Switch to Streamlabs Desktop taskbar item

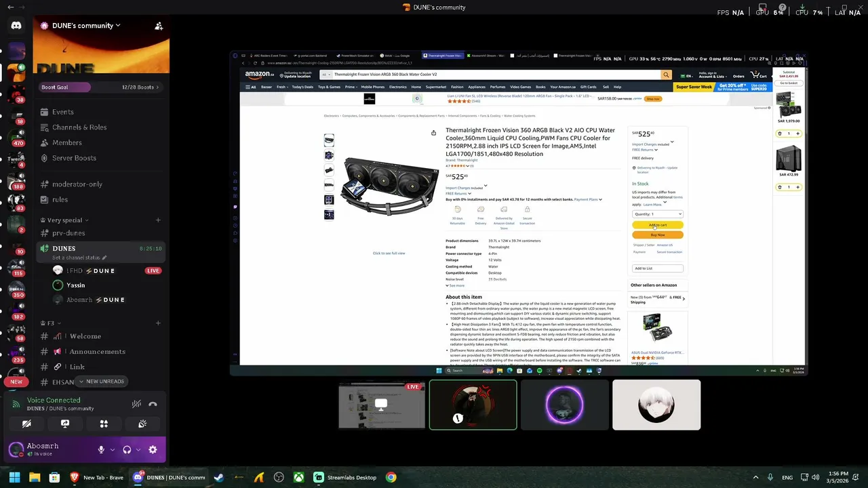click(346, 477)
